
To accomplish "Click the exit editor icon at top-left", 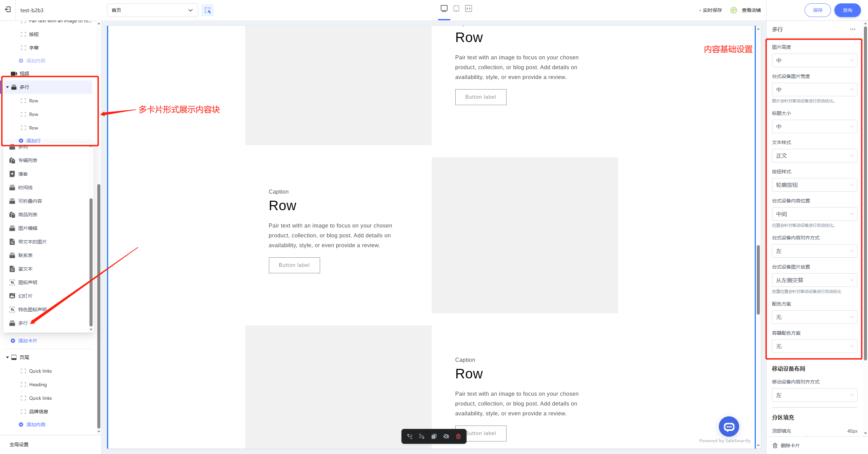I will tap(8, 9).
